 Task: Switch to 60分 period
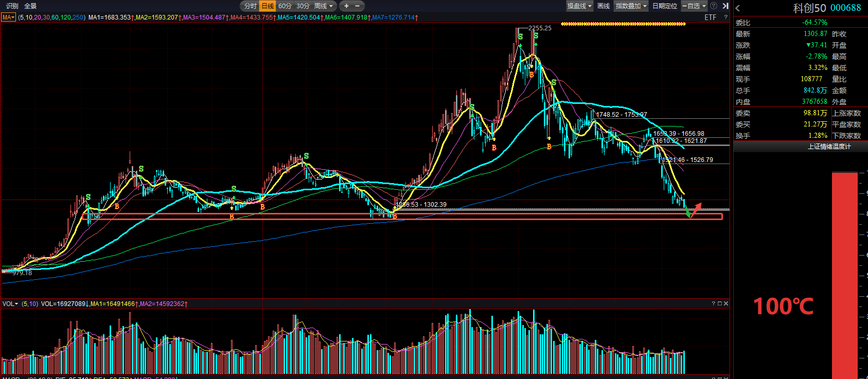(285, 6)
